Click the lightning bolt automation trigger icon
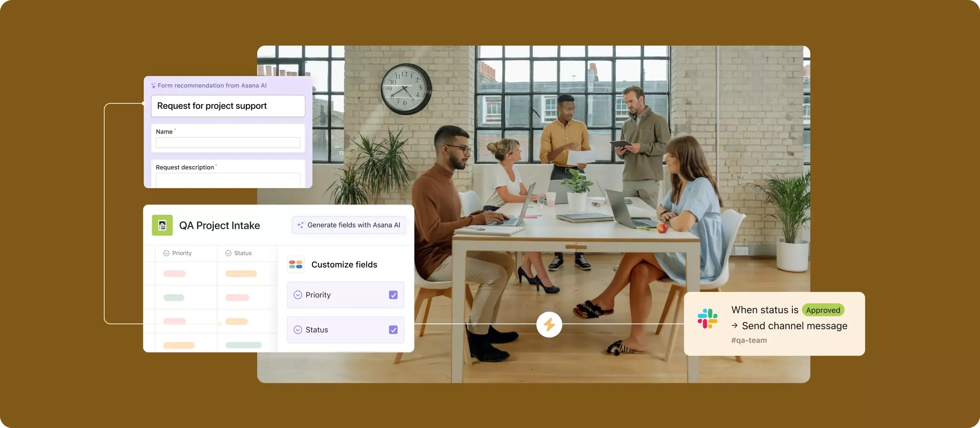The image size is (980, 428). 549,324
